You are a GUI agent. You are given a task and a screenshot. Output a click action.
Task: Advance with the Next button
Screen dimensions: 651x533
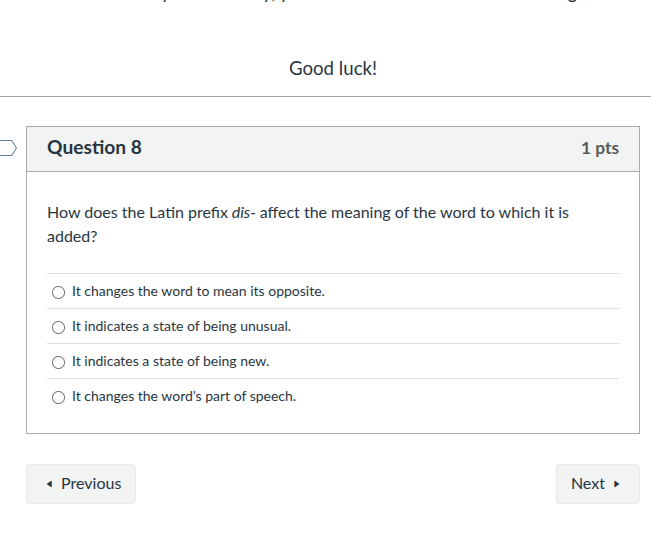click(x=597, y=484)
